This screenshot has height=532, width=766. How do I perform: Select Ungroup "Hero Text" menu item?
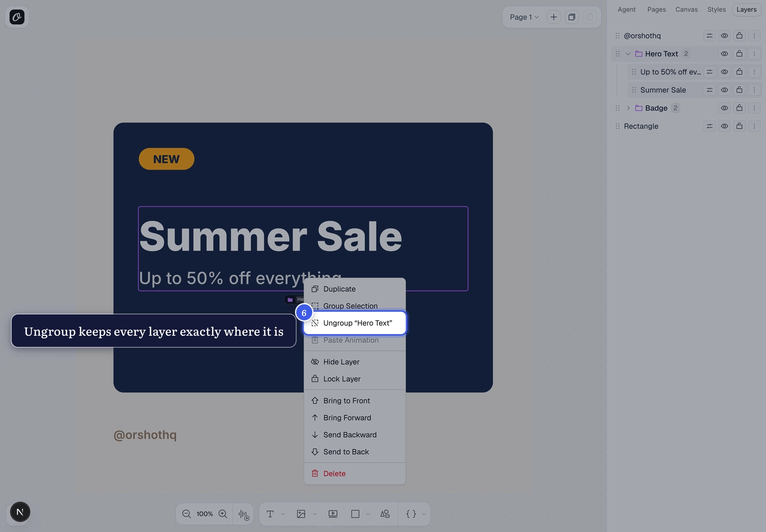[355, 323]
